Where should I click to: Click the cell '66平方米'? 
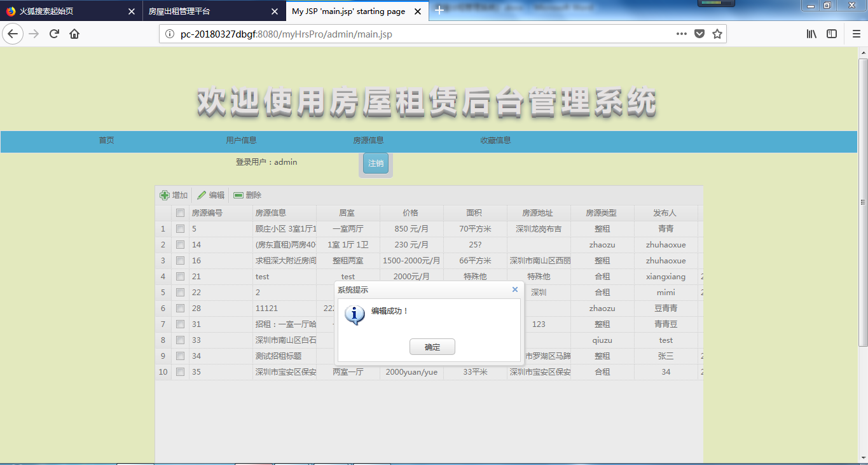[x=475, y=261]
